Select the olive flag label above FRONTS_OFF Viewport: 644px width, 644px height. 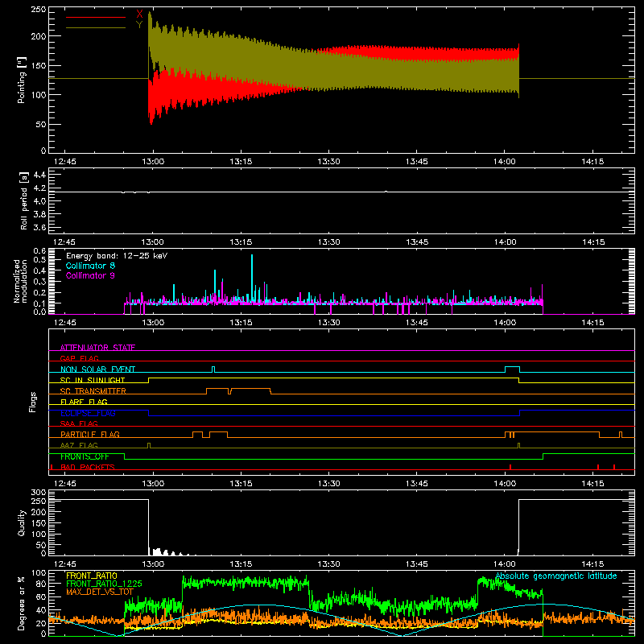[x=79, y=445]
